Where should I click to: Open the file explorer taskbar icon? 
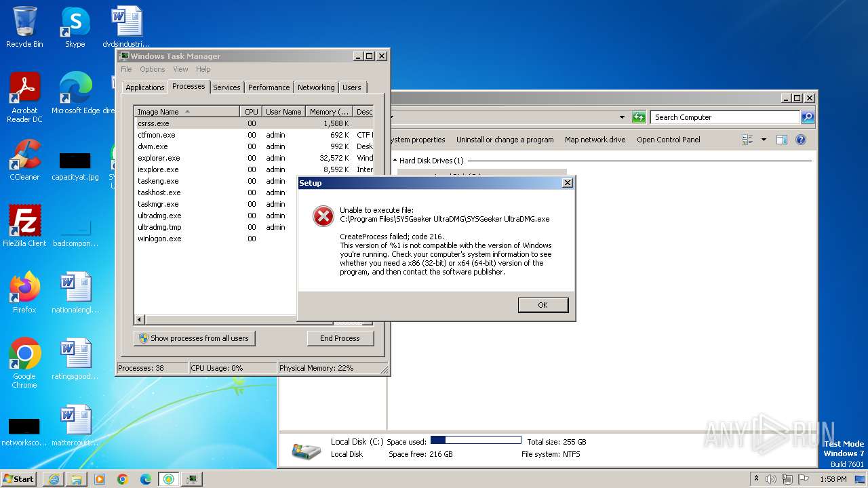(77, 479)
